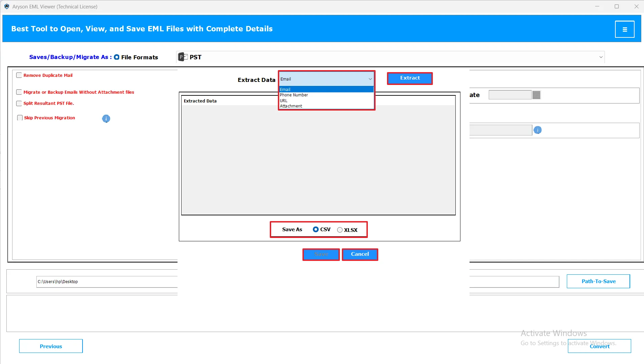Select Phone Number from the dropdown list
Image resolution: width=644 pixels, height=364 pixels.
point(294,95)
